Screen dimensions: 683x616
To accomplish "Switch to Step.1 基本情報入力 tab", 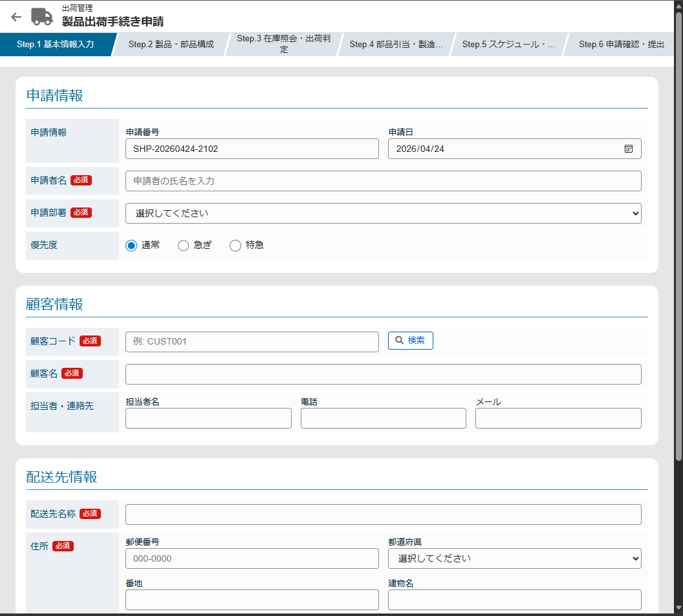I will click(56, 45).
